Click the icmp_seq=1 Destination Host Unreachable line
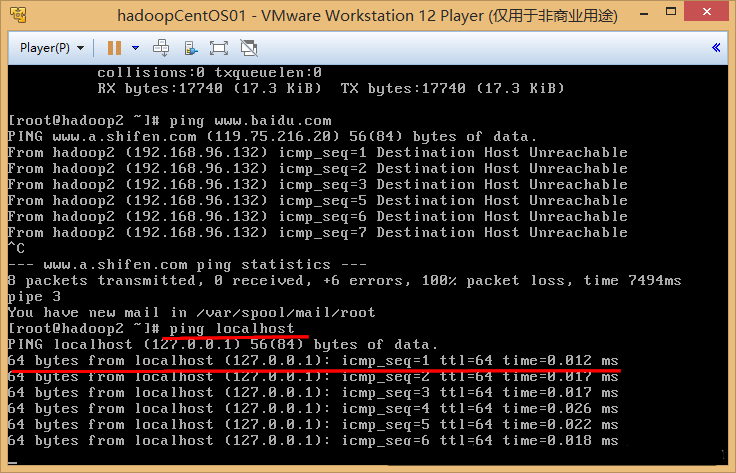This screenshot has width=736, height=473. (x=318, y=153)
